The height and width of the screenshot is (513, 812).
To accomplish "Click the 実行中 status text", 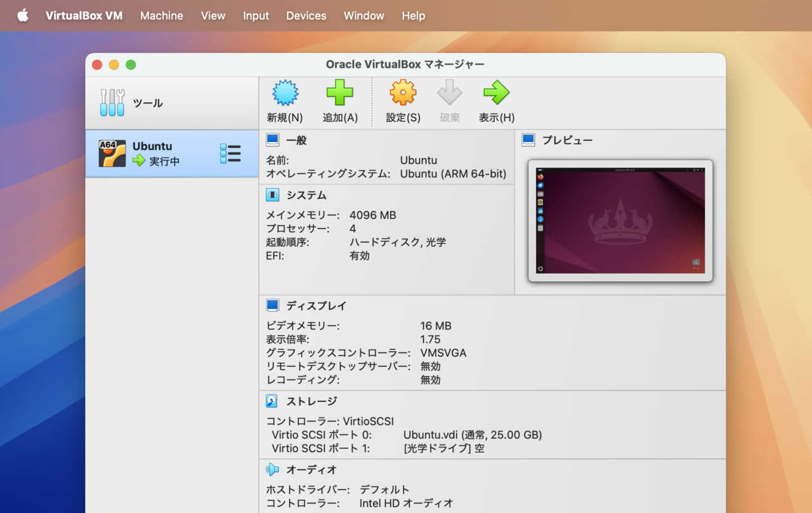I will point(164,162).
